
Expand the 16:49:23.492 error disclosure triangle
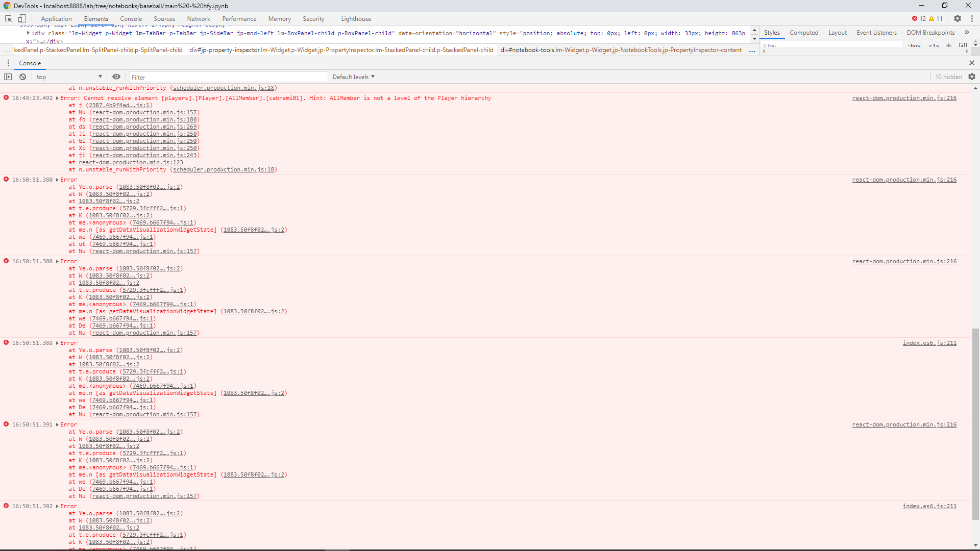pos(57,98)
